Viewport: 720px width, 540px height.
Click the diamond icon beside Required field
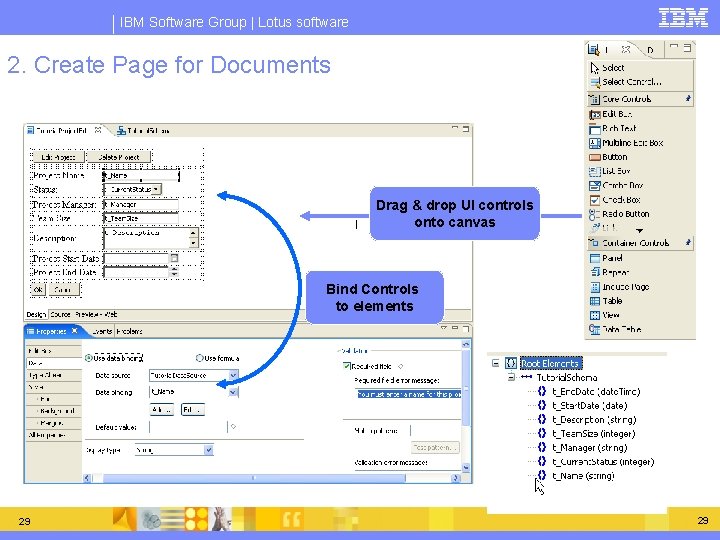(x=400, y=366)
